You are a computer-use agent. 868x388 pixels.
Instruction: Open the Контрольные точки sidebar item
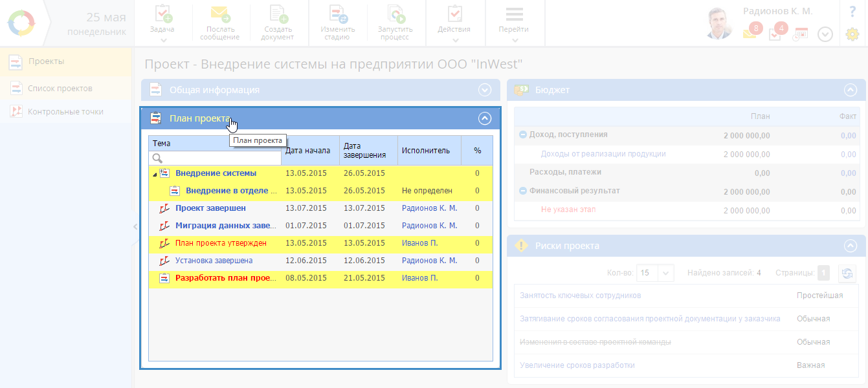coord(65,111)
